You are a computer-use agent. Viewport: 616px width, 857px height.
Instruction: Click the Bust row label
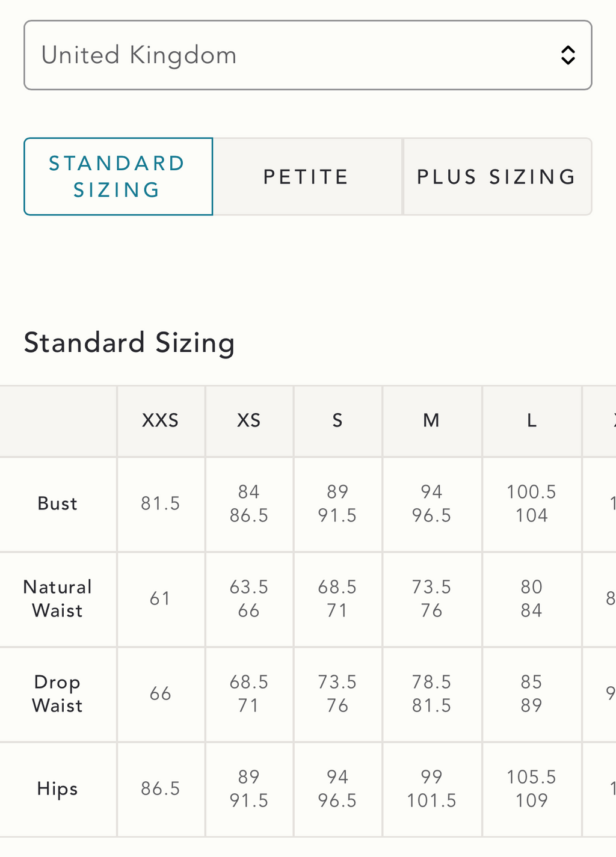pyautogui.click(x=58, y=503)
